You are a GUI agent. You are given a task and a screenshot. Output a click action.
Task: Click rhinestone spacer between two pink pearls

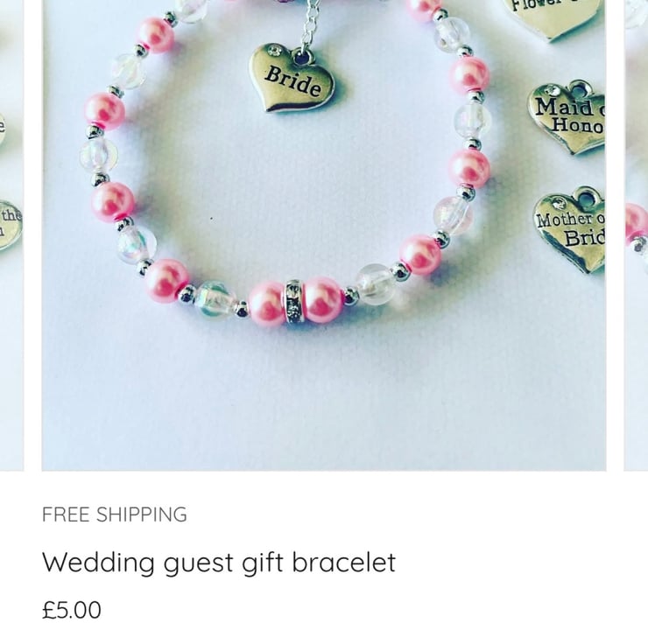click(294, 301)
